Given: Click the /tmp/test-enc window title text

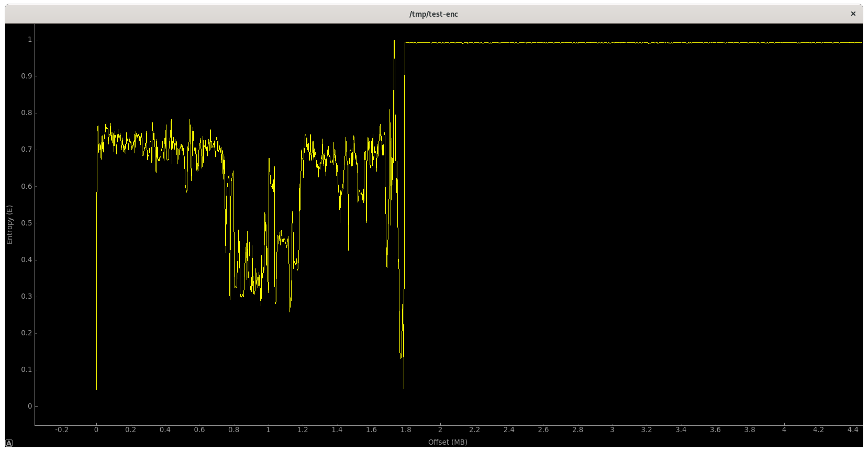Looking at the screenshot, I should click(433, 14).
